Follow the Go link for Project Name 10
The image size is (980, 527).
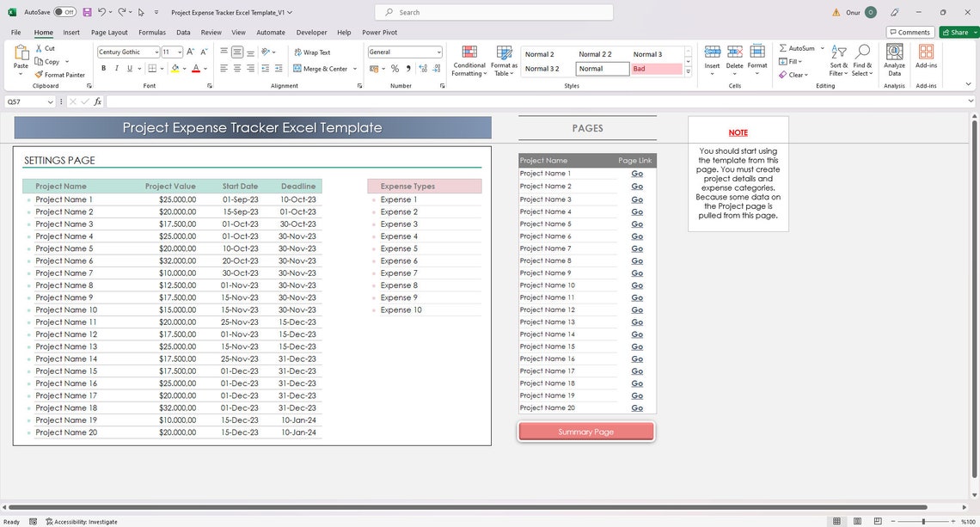click(x=637, y=285)
